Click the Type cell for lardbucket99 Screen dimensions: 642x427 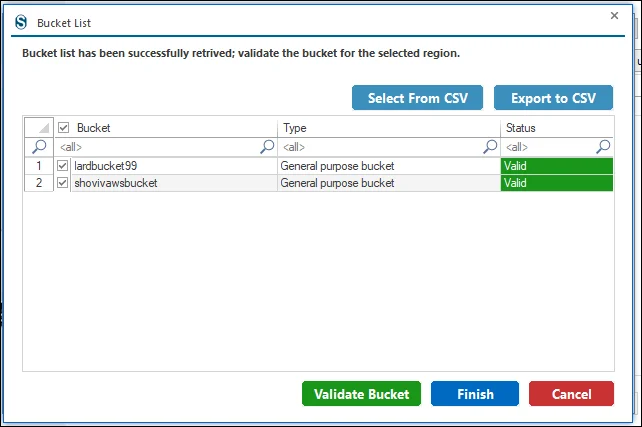(x=389, y=166)
